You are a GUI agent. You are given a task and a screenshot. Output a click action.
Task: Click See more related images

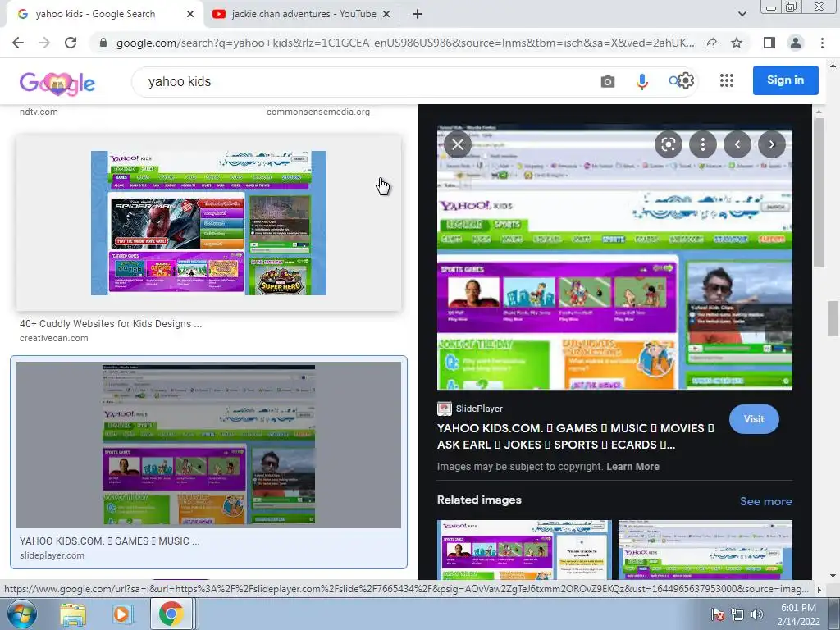click(x=765, y=501)
